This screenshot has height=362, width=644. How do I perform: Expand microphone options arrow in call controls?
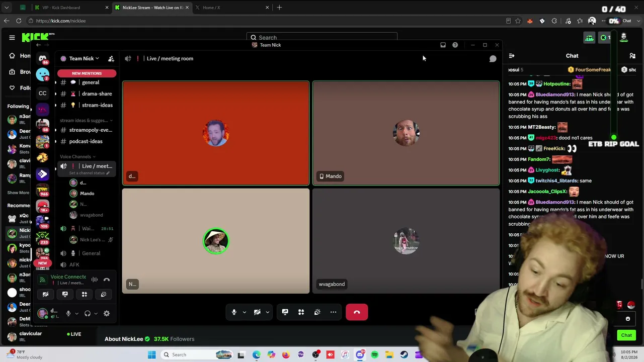click(245, 312)
